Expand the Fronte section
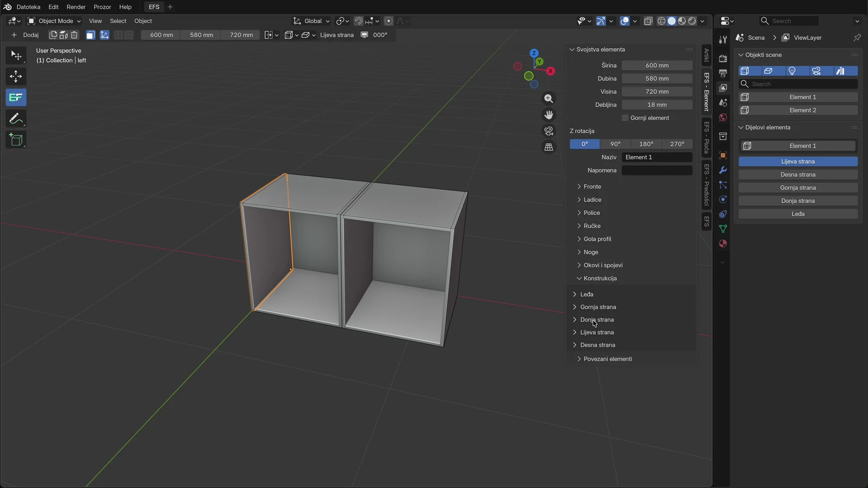The width and height of the screenshot is (868, 488). (x=592, y=187)
